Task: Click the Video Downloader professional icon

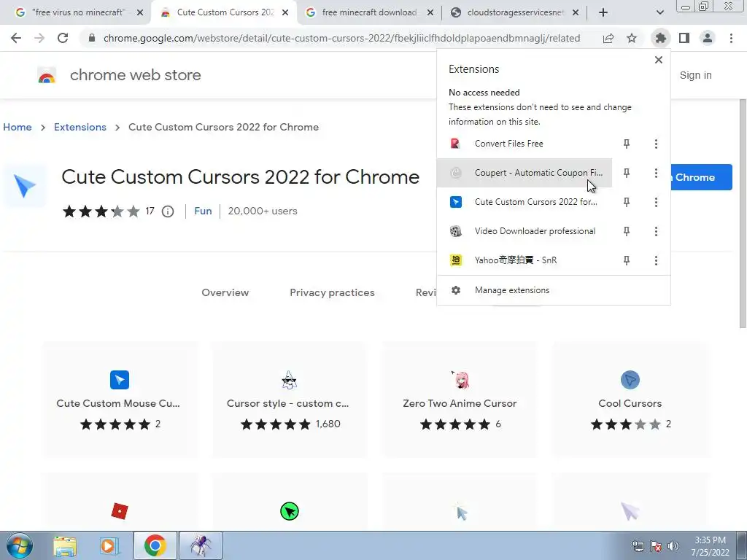Action: (x=455, y=231)
